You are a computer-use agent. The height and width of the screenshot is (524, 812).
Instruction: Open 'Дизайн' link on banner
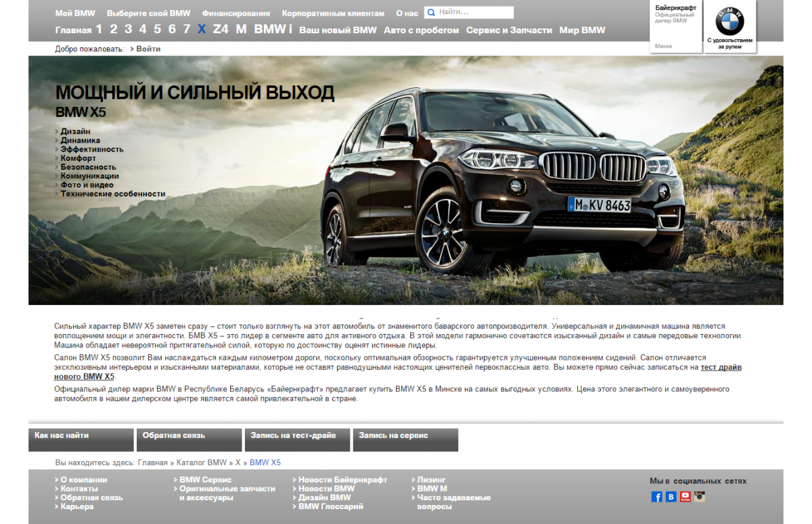pyautogui.click(x=75, y=131)
